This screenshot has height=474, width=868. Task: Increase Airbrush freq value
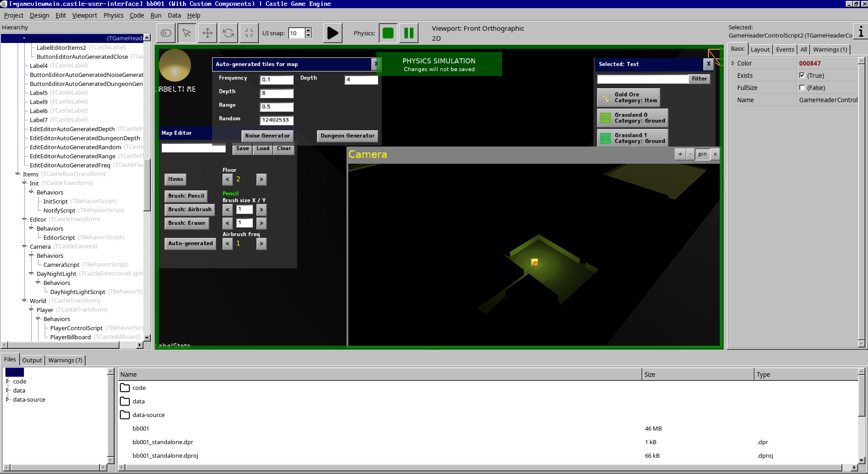coord(261,244)
